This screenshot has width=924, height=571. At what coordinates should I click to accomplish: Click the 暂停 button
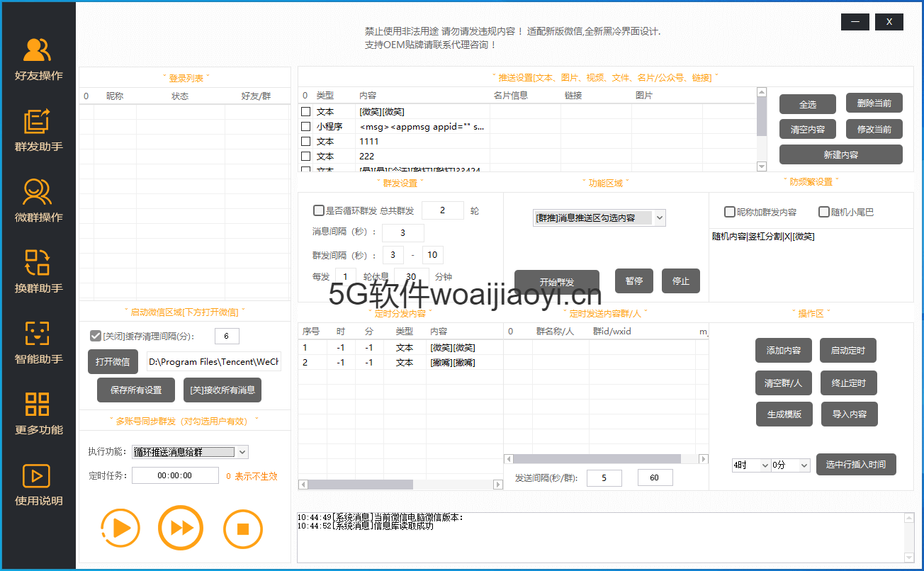634,281
